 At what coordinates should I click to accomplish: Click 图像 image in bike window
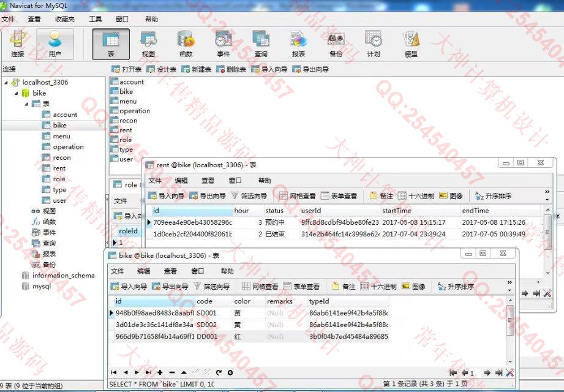tap(413, 287)
